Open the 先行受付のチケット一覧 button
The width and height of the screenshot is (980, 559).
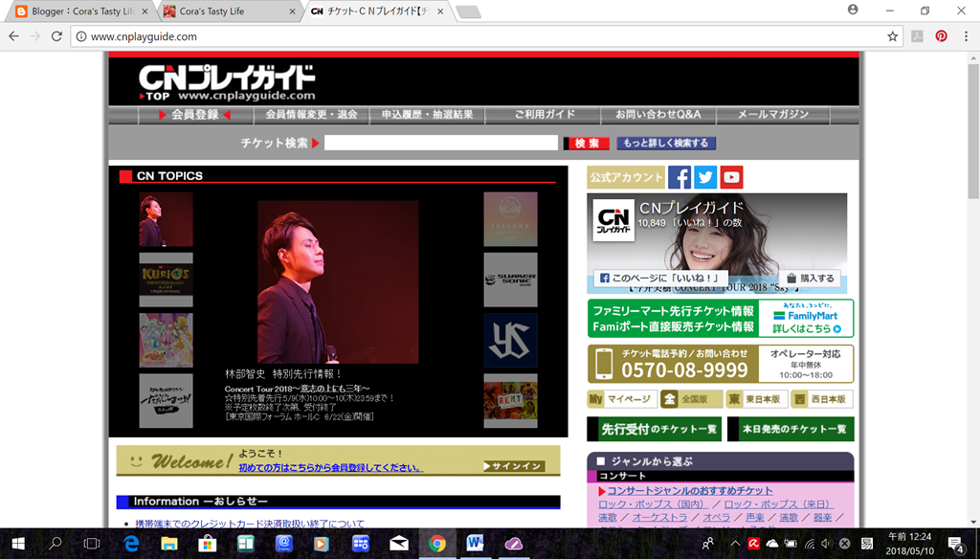click(655, 429)
